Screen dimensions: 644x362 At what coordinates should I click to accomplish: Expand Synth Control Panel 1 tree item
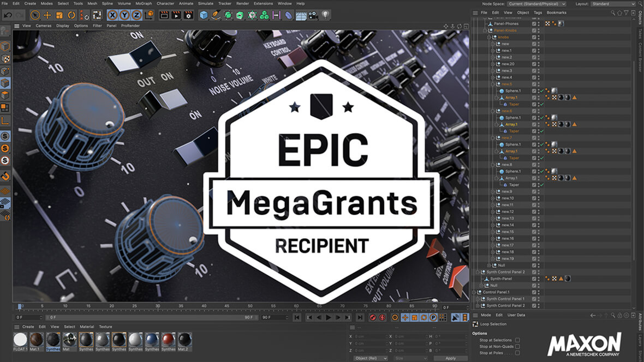[x=478, y=299]
